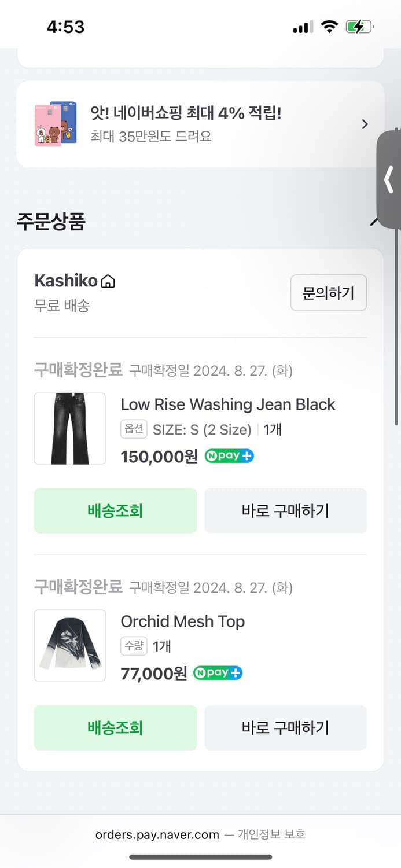This screenshot has width=401, height=868.
Task: Click the Wi-Fi icon in the status bar
Action: [330, 27]
